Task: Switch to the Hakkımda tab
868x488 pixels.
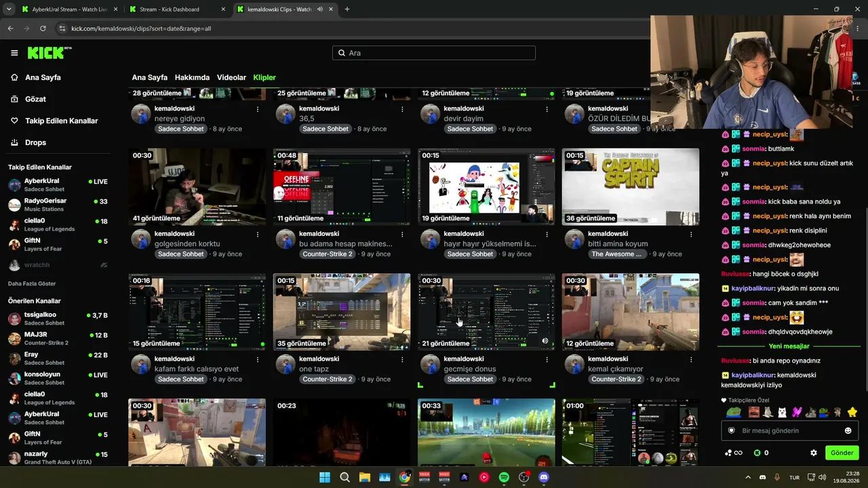Action: pyautogui.click(x=192, y=77)
